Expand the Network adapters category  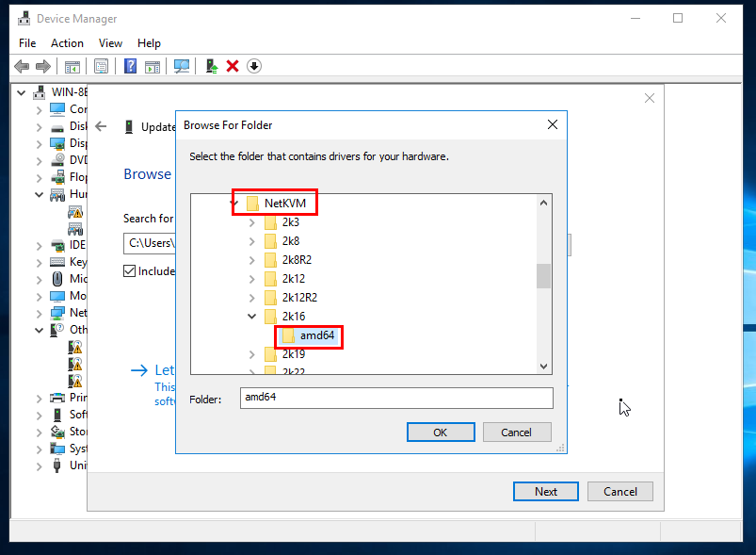point(39,314)
